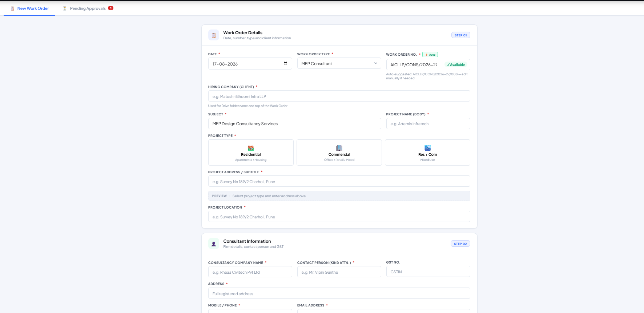The width and height of the screenshot is (644, 313).
Task: Click 'Used for Drive folder name' helper text
Action: [x=248, y=106]
